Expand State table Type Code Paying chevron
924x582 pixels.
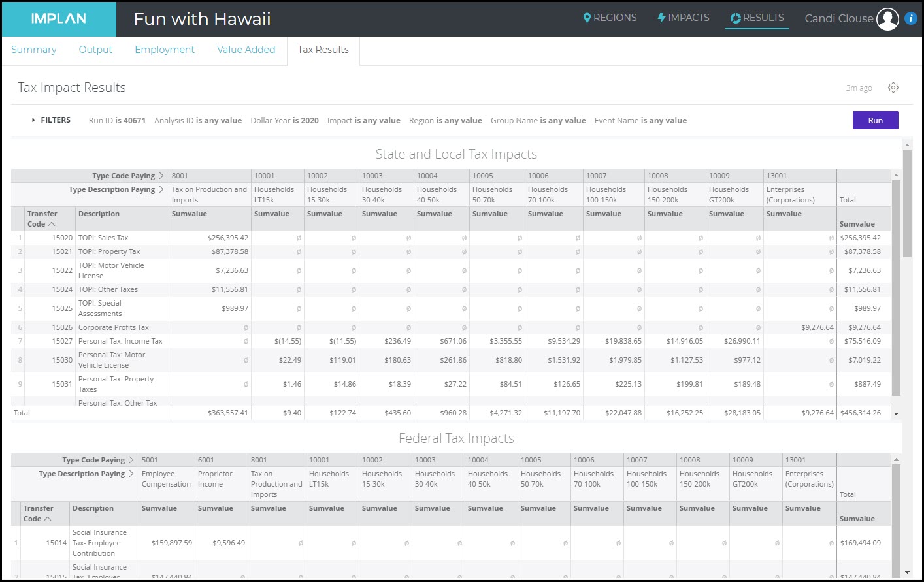coord(161,176)
